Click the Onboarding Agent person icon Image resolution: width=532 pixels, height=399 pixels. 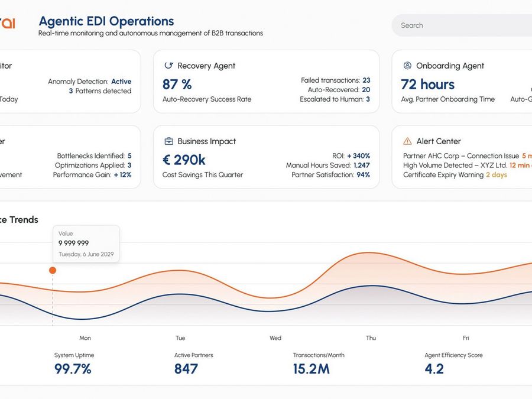point(407,66)
